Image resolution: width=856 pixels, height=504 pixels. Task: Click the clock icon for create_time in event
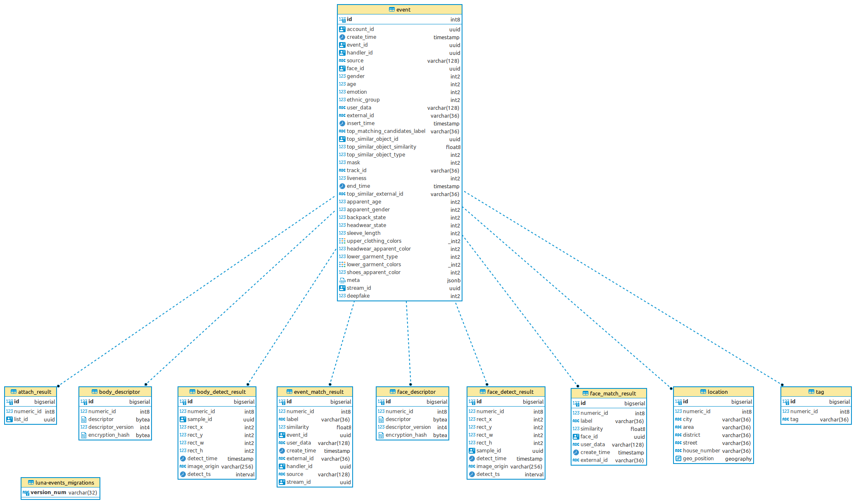coord(342,37)
